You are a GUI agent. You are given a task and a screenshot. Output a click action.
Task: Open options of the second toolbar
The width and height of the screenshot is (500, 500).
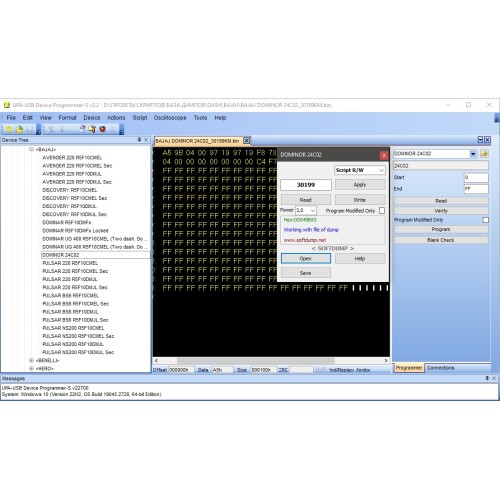121,129
